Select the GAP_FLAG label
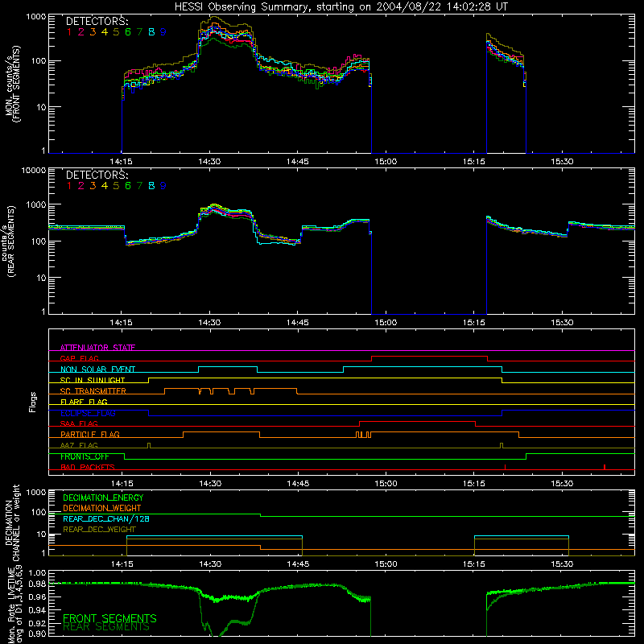 tap(79, 358)
